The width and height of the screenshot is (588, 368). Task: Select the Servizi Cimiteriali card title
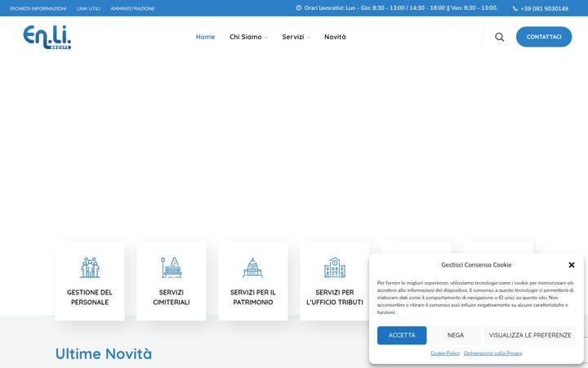pos(171,297)
